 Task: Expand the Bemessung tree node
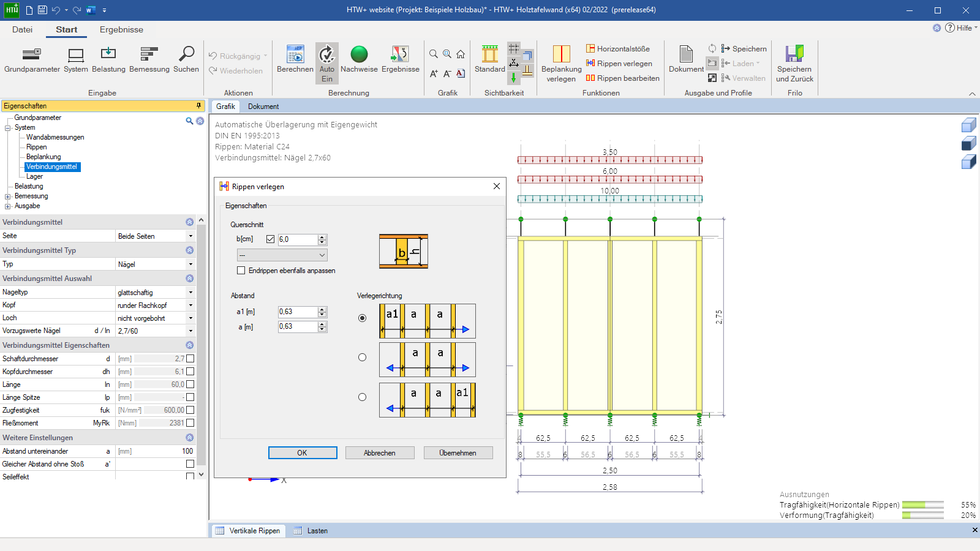pyautogui.click(x=8, y=197)
